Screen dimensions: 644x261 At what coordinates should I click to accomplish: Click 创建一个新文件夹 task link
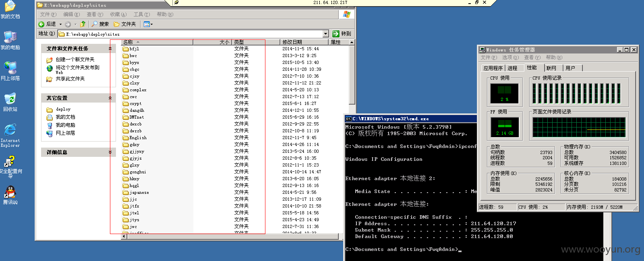(x=75, y=60)
